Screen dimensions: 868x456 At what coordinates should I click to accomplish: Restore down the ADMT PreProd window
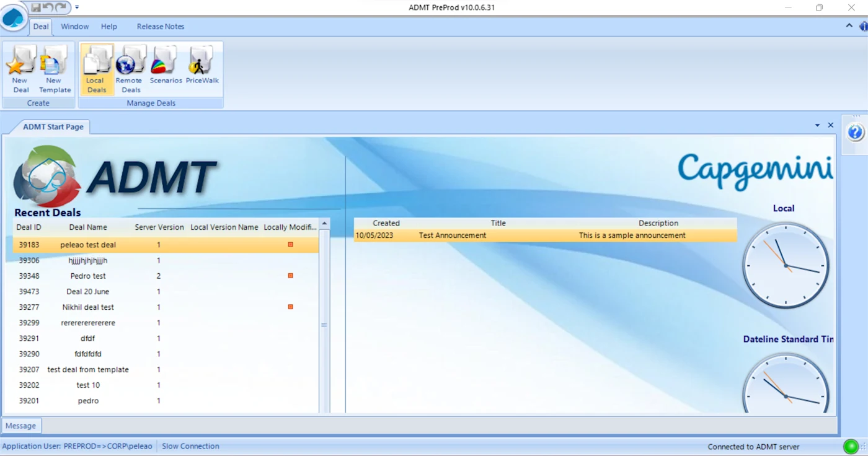point(820,7)
